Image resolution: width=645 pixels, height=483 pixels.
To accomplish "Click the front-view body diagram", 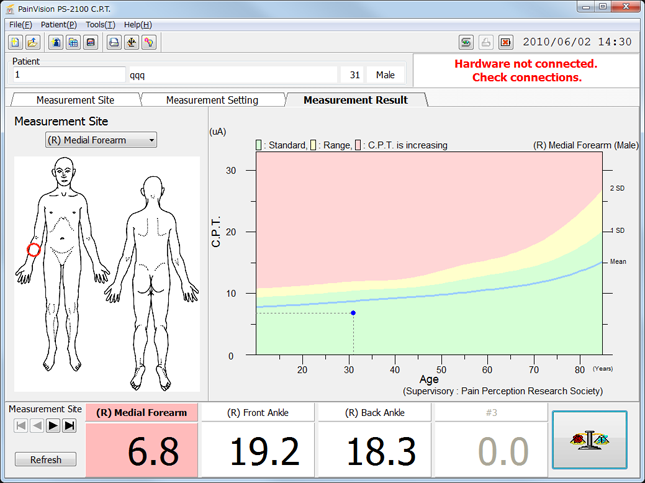I will coord(63,264).
